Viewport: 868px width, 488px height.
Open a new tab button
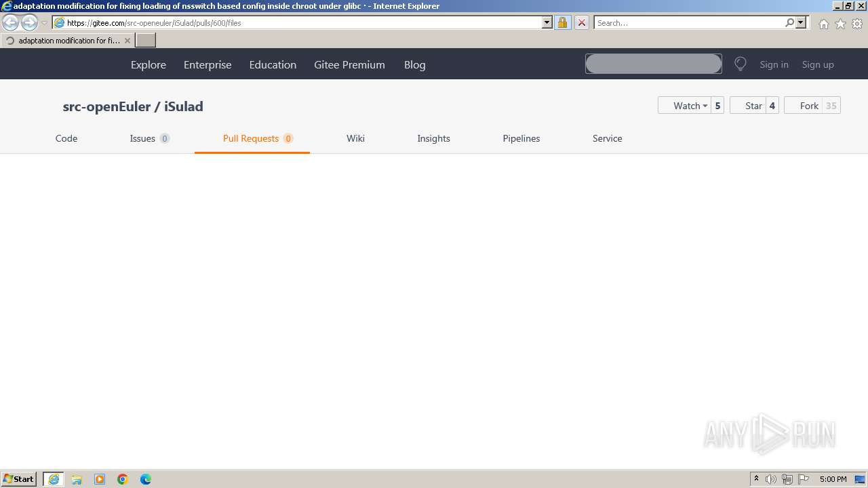click(x=146, y=41)
